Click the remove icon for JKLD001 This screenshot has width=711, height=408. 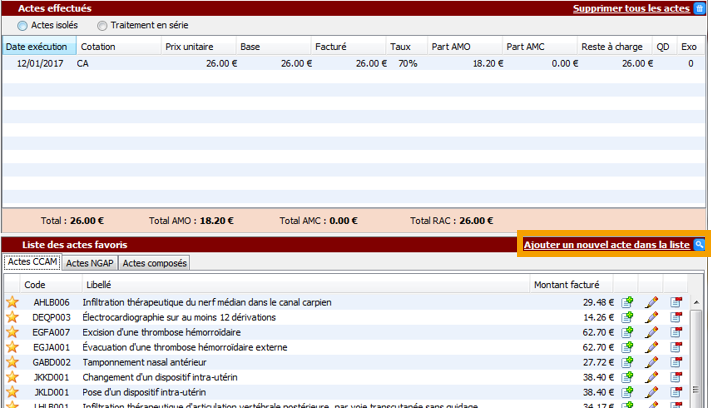[677, 392]
